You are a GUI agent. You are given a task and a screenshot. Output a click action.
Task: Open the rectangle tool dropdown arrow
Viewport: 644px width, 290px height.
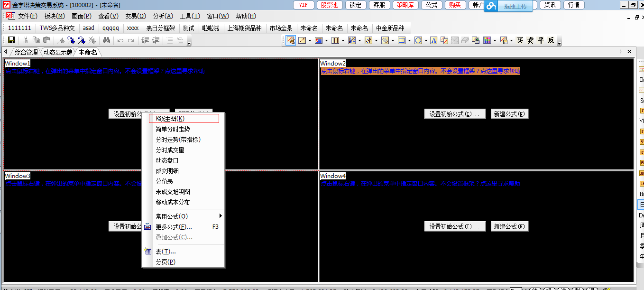coord(409,40)
